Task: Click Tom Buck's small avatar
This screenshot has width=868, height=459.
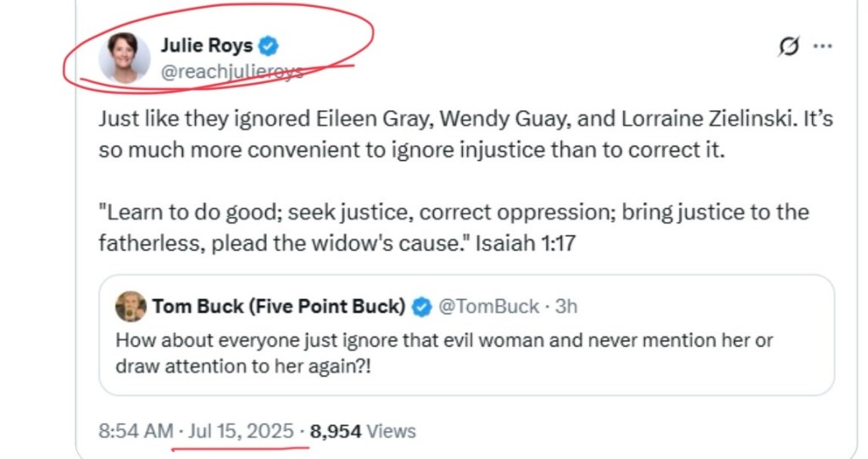Action: [131, 307]
